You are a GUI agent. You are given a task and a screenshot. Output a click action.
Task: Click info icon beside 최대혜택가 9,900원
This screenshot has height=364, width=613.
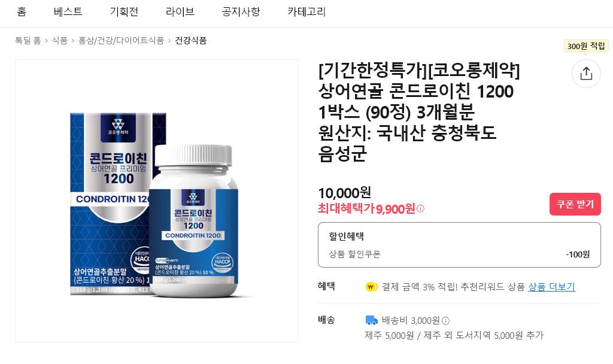coord(420,209)
